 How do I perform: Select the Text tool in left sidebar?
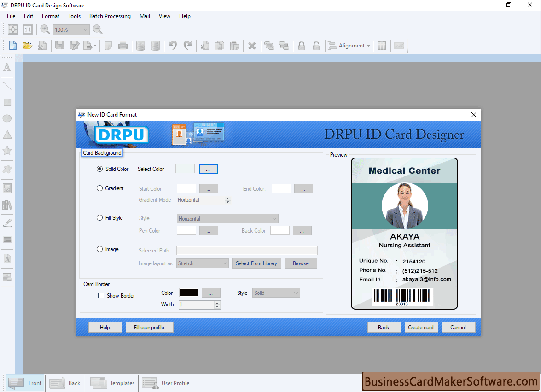7,67
